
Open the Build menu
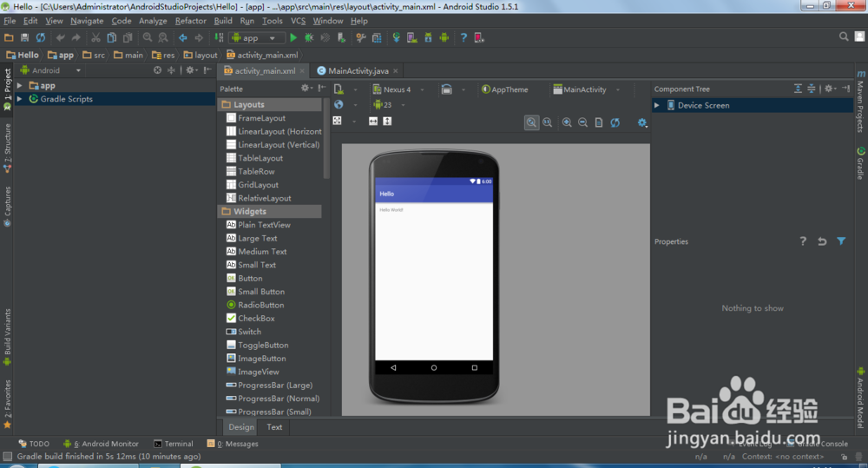pos(223,21)
